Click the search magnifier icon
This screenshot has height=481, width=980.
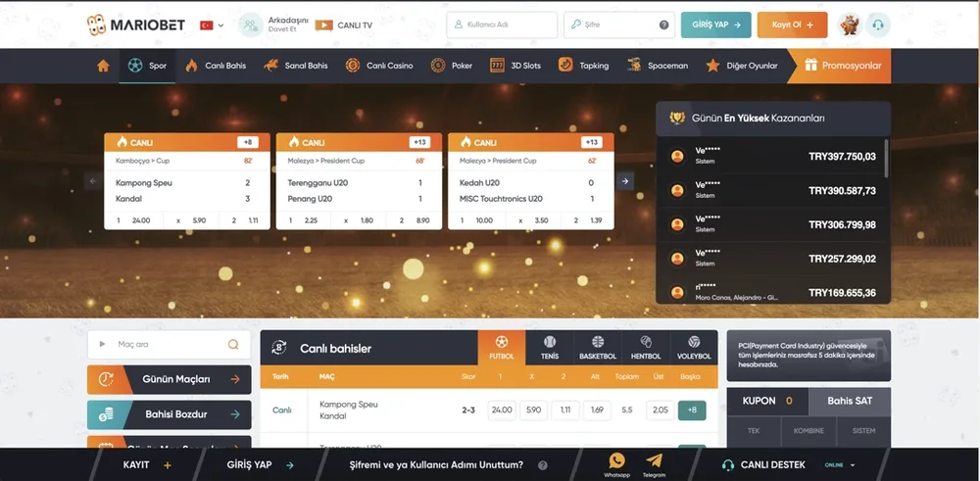(233, 344)
